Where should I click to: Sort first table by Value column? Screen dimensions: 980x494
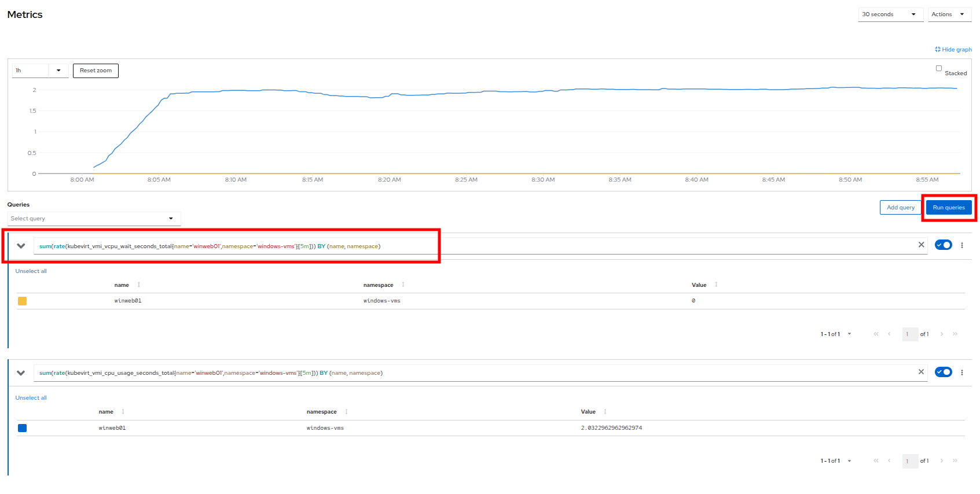pyautogui.click(x=716, y=285)
